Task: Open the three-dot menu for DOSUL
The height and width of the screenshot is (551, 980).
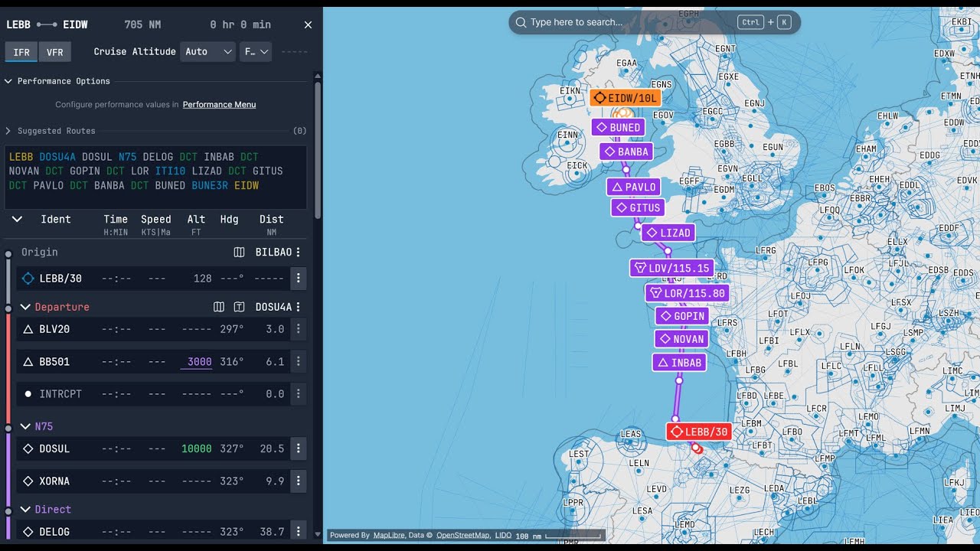Action: click(299, 448)
